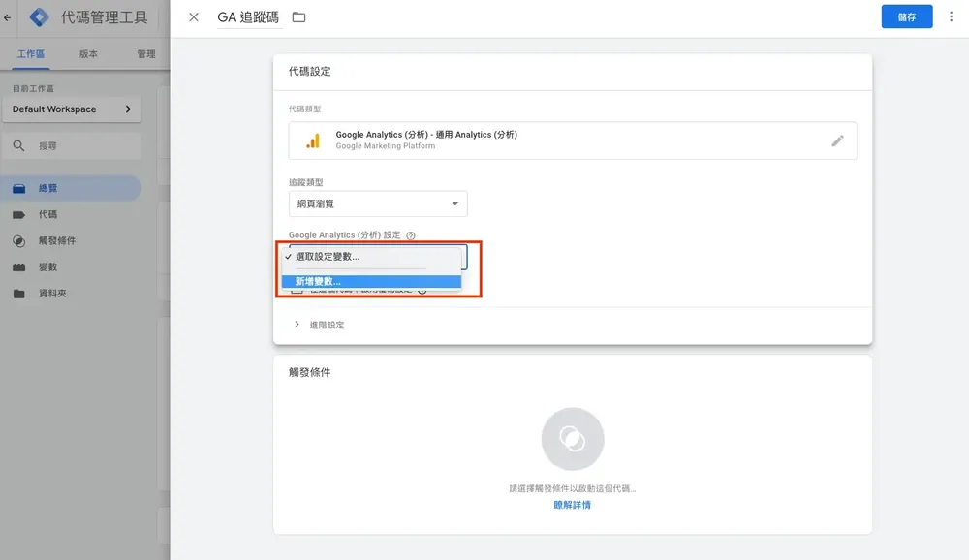Edit tag type with the pencil icon
This screenshot has height=560, width=969.
(x=837, y=140)
